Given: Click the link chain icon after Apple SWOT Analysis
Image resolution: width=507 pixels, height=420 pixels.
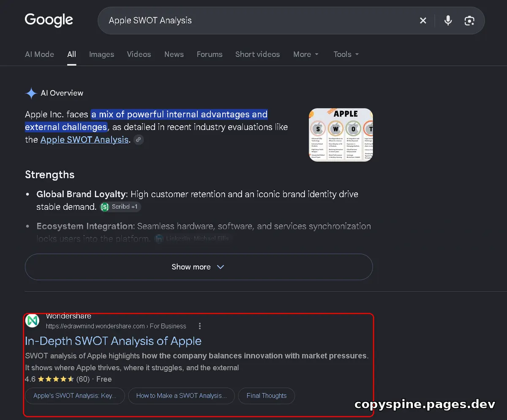Looking at the screenshot, I should (x=138, y=140).
